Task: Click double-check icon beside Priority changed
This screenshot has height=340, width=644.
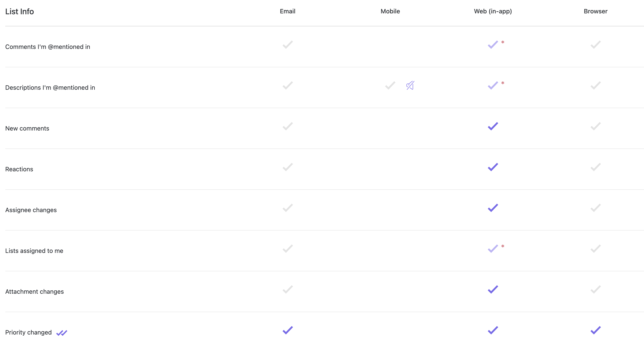Action: [62, 333]
